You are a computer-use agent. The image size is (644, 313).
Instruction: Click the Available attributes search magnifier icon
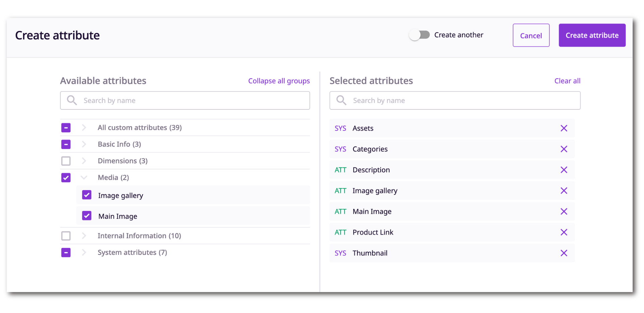[72, 100]
